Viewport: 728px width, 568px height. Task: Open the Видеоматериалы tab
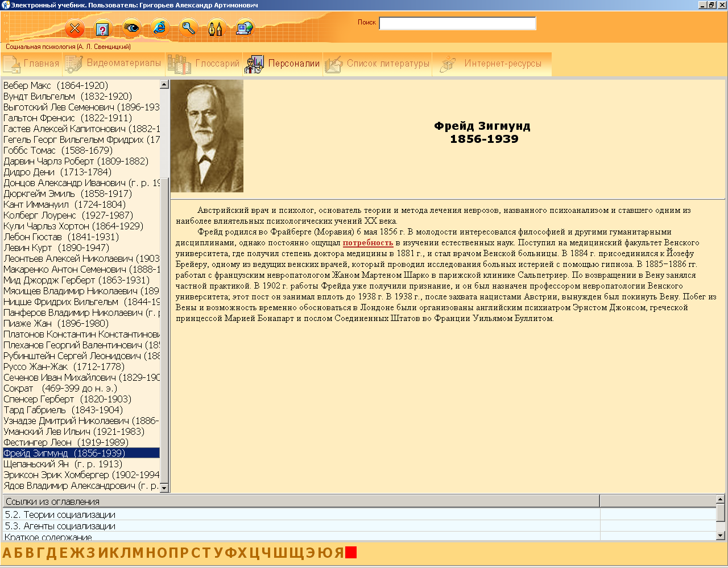click(114, 64)
